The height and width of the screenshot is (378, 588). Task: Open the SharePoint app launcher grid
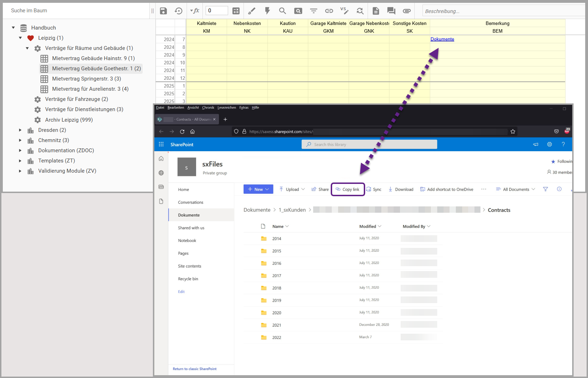(x=161, y=144)
